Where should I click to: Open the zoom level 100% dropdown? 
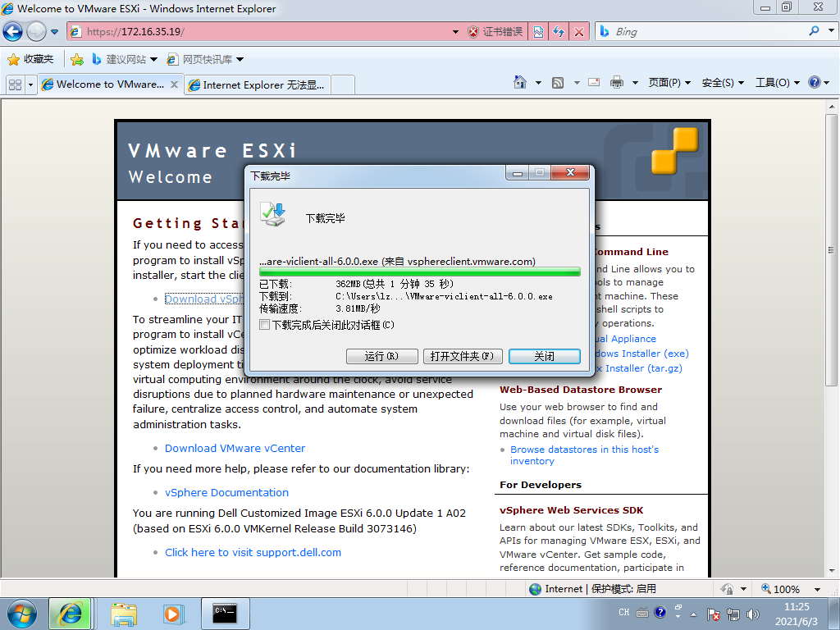(x=818, y=589)
